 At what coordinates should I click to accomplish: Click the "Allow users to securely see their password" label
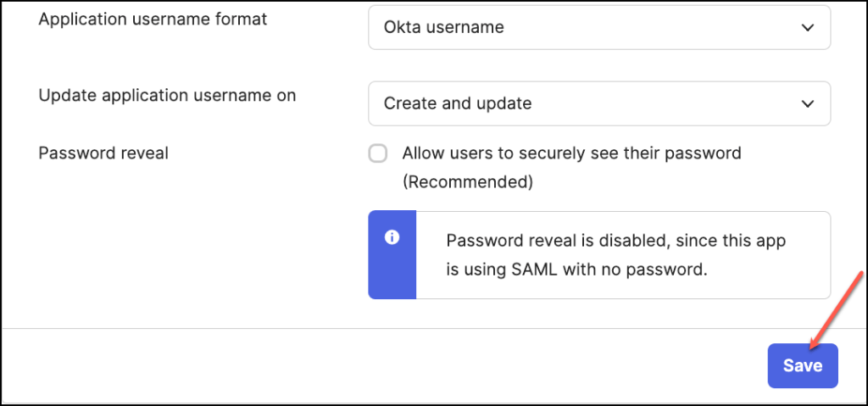pos(571,153)
